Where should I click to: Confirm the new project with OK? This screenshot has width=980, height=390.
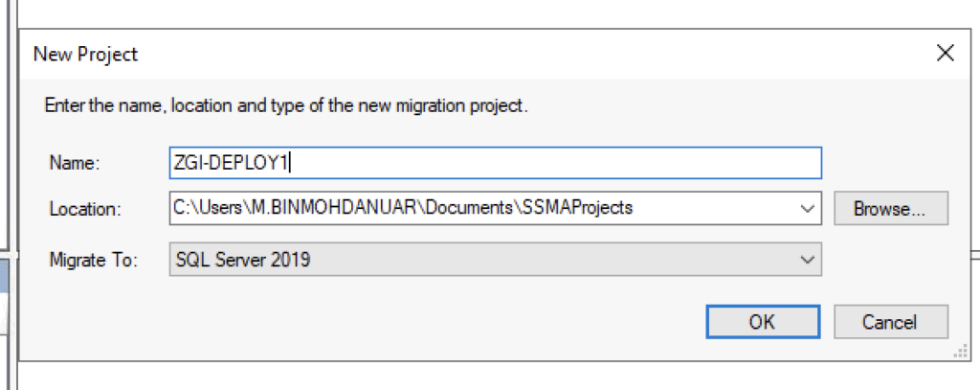[763, 322]
